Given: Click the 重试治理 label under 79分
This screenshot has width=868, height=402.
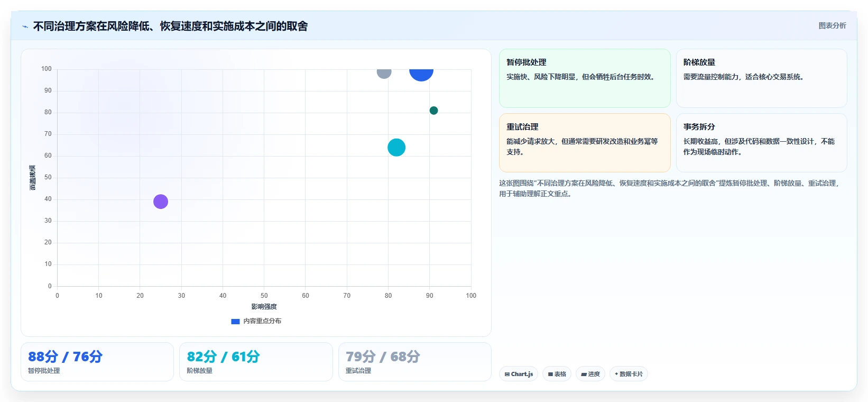Looking at the screenshot, I should point(358,371).
